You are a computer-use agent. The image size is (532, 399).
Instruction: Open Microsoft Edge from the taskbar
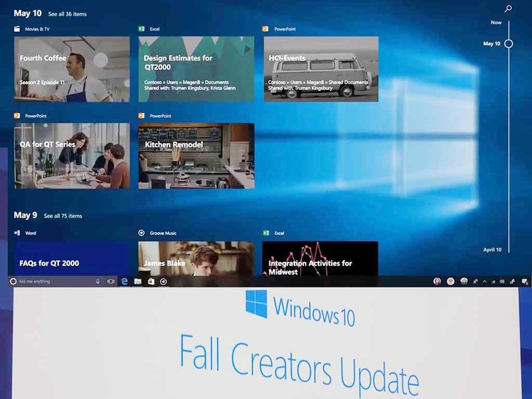(x=124, y=281)
